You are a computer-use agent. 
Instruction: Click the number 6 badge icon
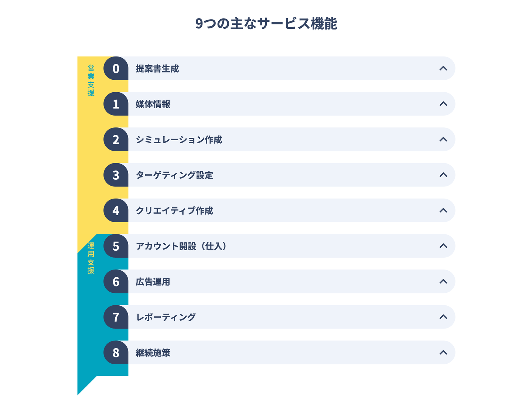pyautogui.click(x=116, y=282)
